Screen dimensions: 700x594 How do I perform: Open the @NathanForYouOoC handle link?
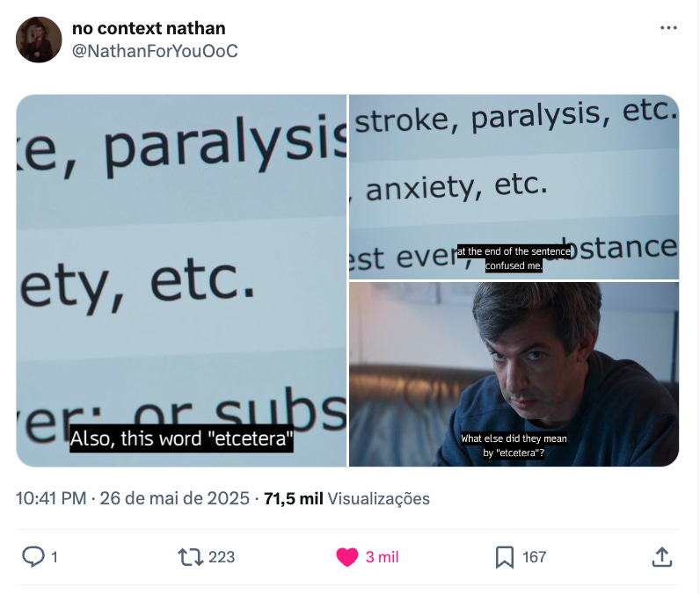155,51
